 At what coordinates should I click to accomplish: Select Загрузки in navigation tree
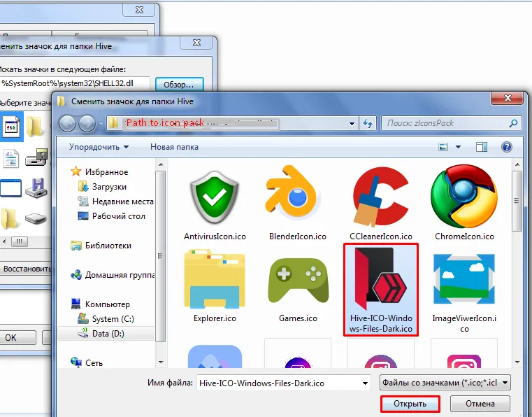(102, 187)
